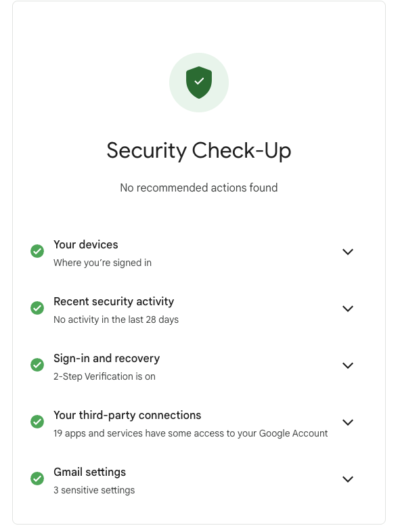Click green check icon beside Sign-in and recovery
The height and width of the screenshot is (532, 400).
click(x=37, y=365)
